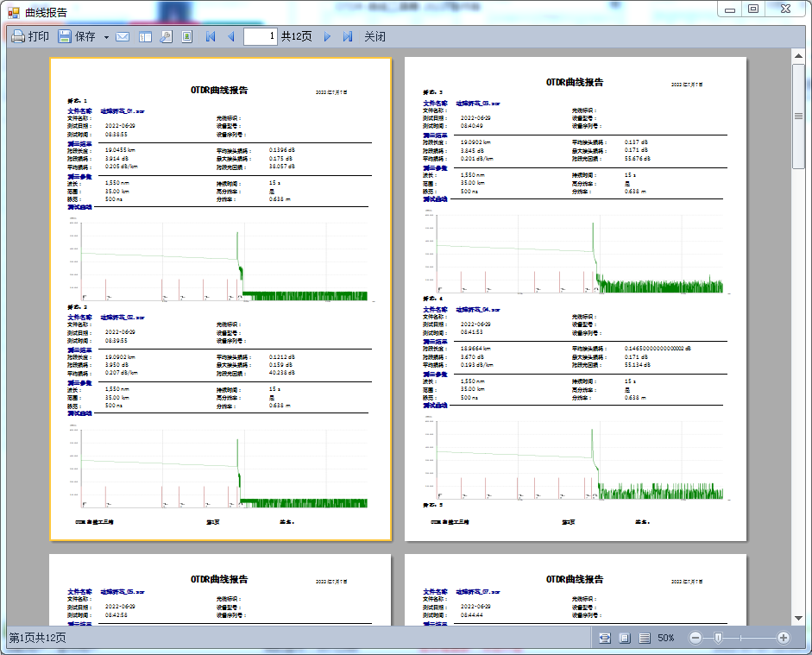Viewport: 812px width, 655px height.
Task: Click the page number input field
Action: coord(261,36)
